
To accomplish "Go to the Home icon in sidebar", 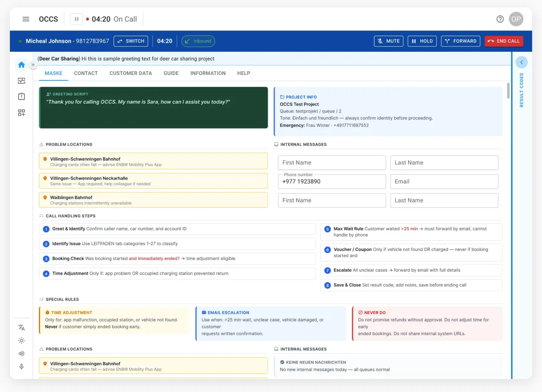I will pyautogui.click(x=21, y=65).
